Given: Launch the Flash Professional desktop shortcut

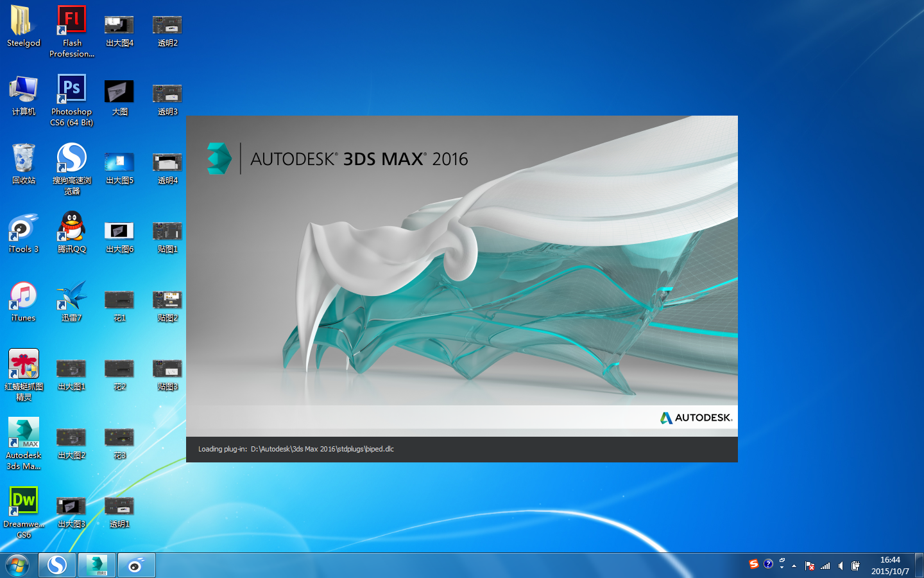Looking at the screenshot, I should point(72,31).
